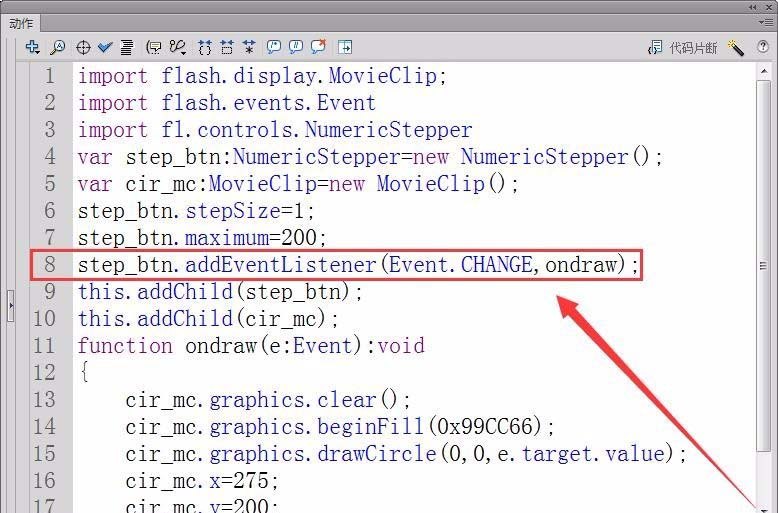Click line number 8 in the gutter
This screenshot has width=778, height=513.
click(x=50, y=264)
